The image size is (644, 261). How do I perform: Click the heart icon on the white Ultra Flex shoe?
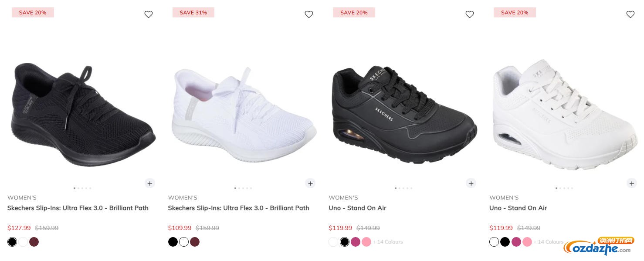(x=309, y=14)
